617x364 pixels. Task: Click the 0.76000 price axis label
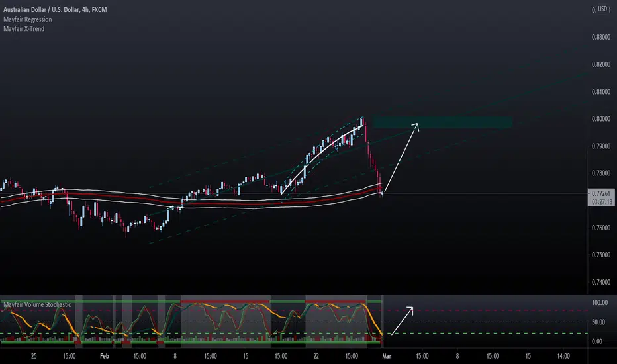click(x=601, y=228)
